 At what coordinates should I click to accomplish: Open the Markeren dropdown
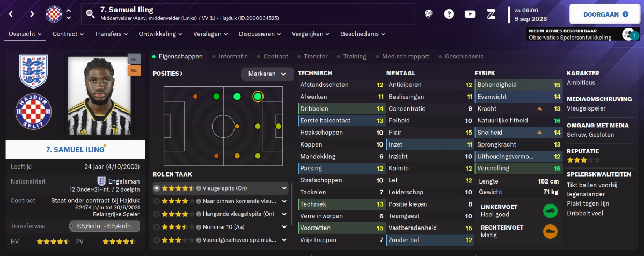267,74
